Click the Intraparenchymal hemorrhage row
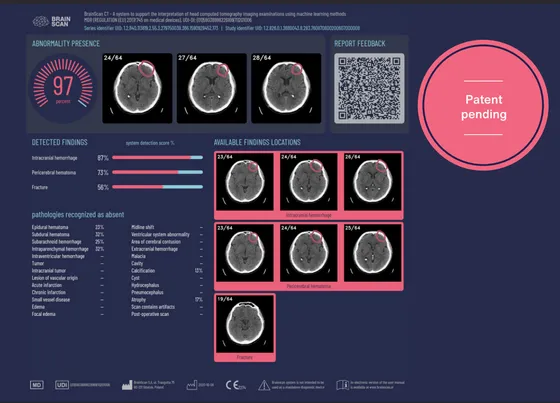The width and height of the screenshot is (560, 403). [x=68, y=249]
